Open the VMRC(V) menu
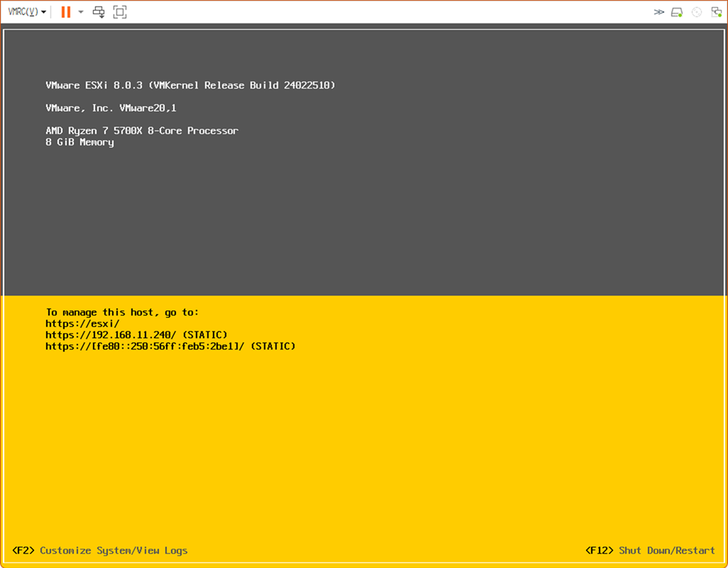 [x=27, y=12]
